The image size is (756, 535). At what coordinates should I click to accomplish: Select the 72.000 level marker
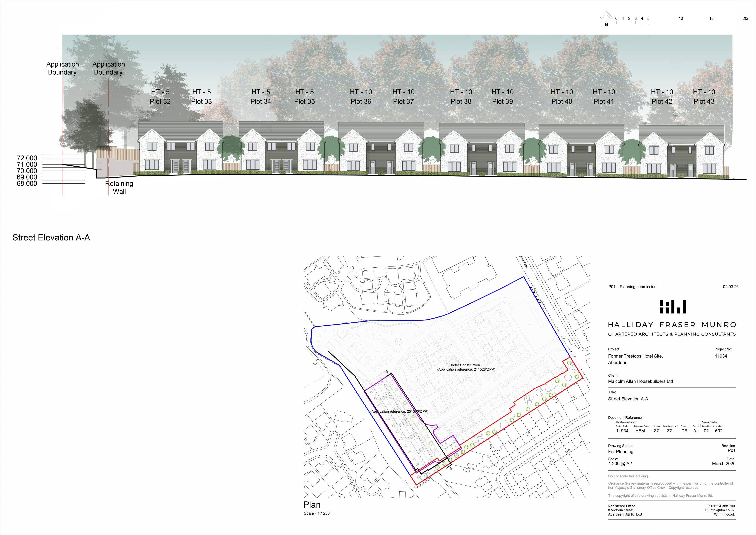pos(27,158)
